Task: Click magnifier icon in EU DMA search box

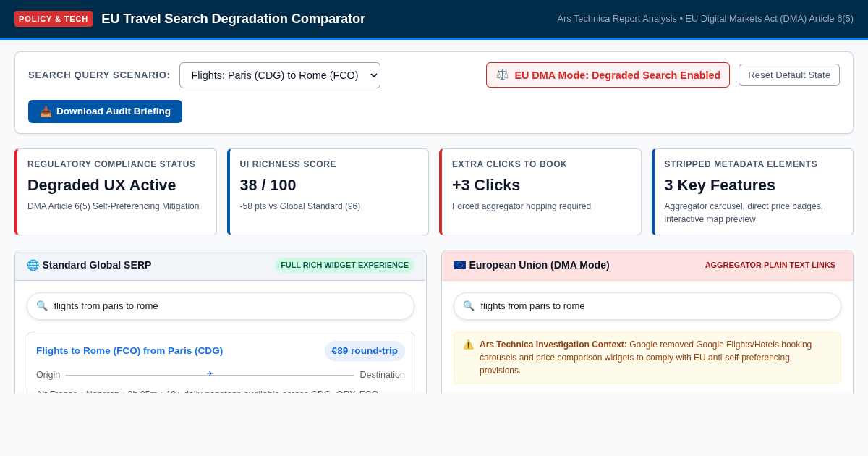Action: click(469, 306)
